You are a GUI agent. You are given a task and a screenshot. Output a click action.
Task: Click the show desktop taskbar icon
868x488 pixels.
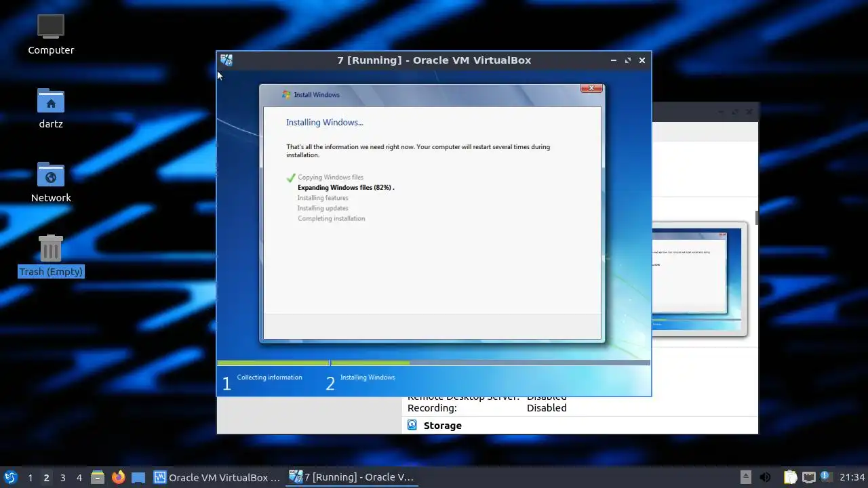[x=138, y=477]
